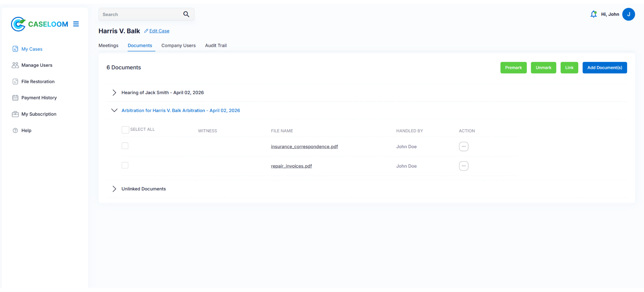Viewport: 644px width, 292px height.
Task: Open the repair_invoices.pdf file link
Action: 291,166
